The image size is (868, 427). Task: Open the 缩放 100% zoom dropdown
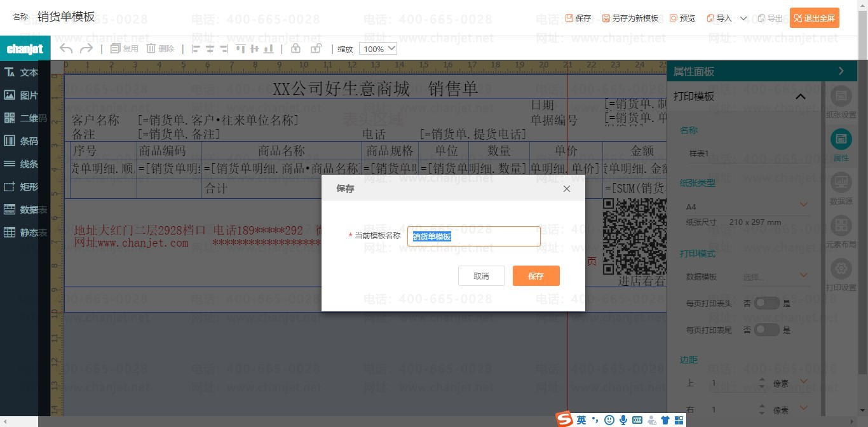(x=378, y=48)
